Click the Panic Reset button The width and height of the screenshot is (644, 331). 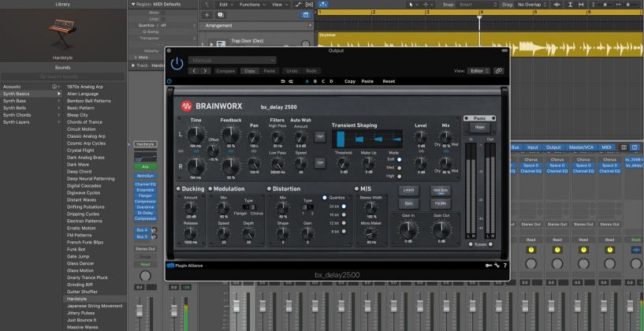pyautogui.click(x=480, y=128)
